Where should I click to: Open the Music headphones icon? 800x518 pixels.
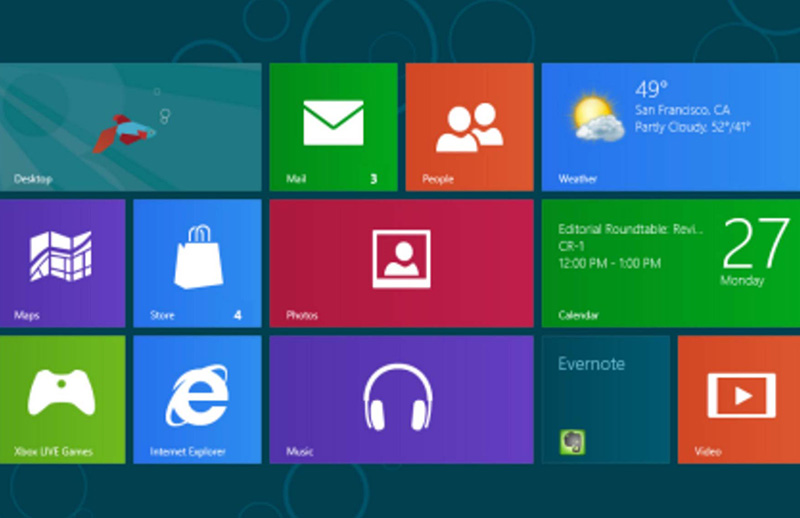[400, 396]
